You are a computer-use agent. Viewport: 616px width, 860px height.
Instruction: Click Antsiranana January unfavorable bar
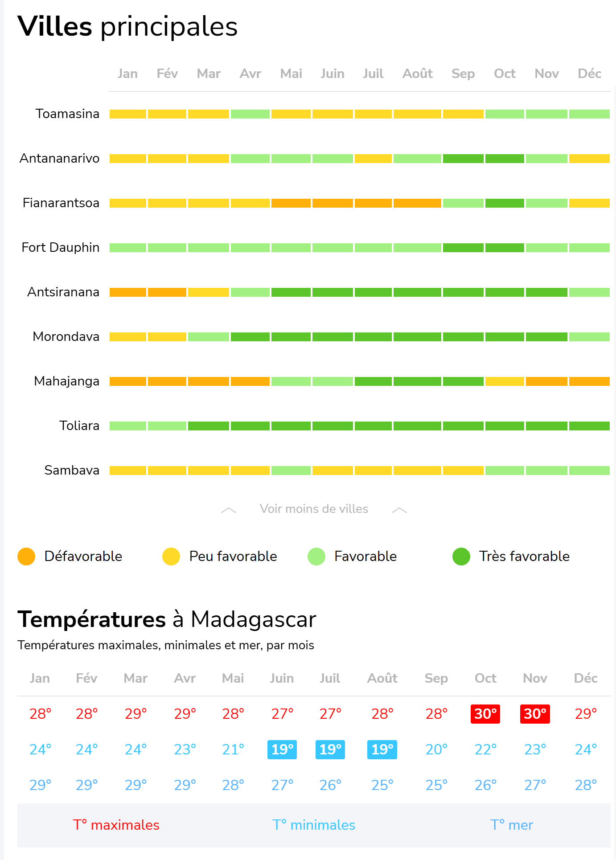[128, 292]
